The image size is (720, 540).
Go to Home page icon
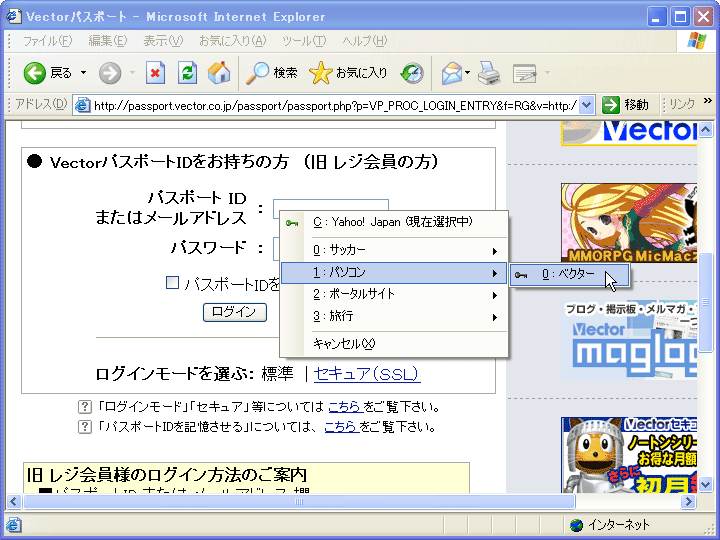click(219, 73)
